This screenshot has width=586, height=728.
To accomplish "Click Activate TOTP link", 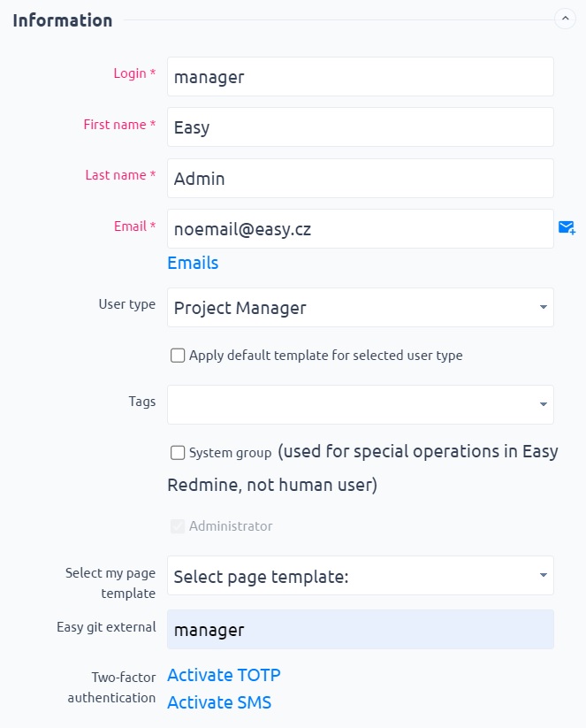I will click(224, 675).
